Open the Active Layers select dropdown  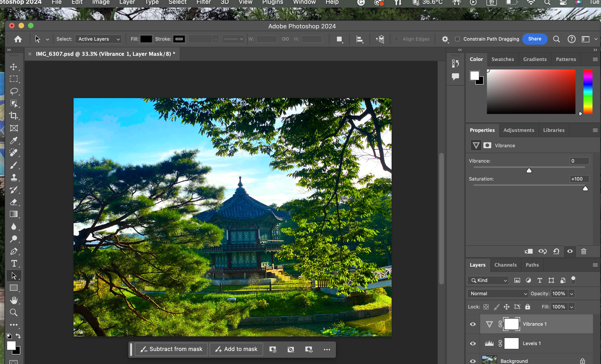coord(98,39)
